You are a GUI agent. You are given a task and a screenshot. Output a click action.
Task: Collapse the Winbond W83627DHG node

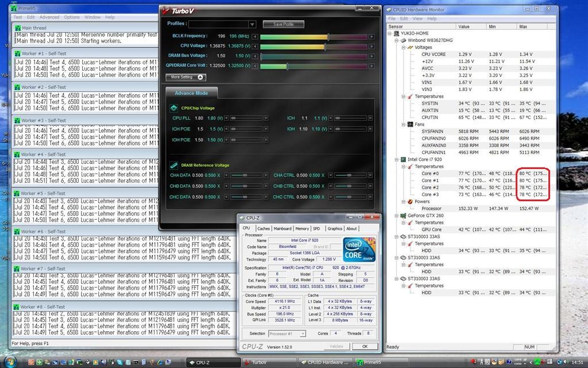396,40
